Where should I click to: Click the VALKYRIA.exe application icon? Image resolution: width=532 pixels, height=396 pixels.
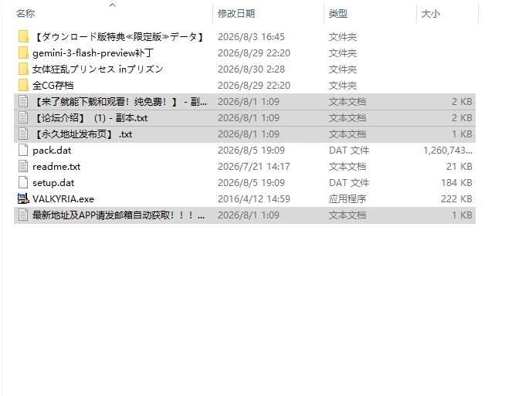23,199
